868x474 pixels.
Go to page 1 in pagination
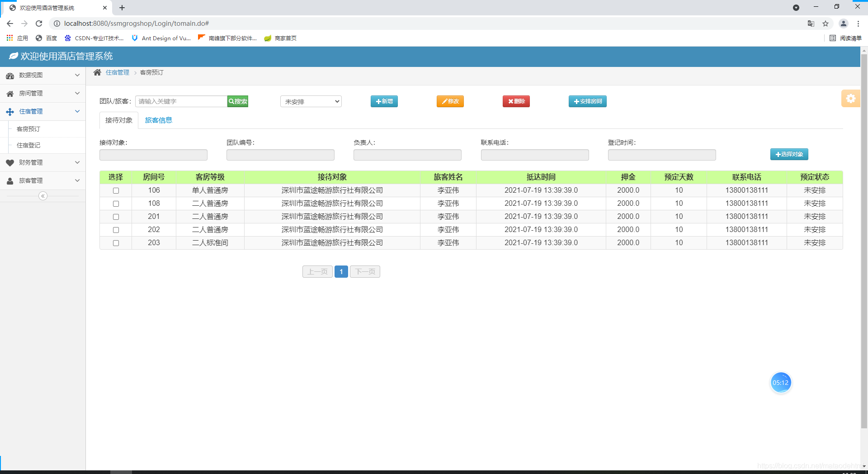click(341, 272)
